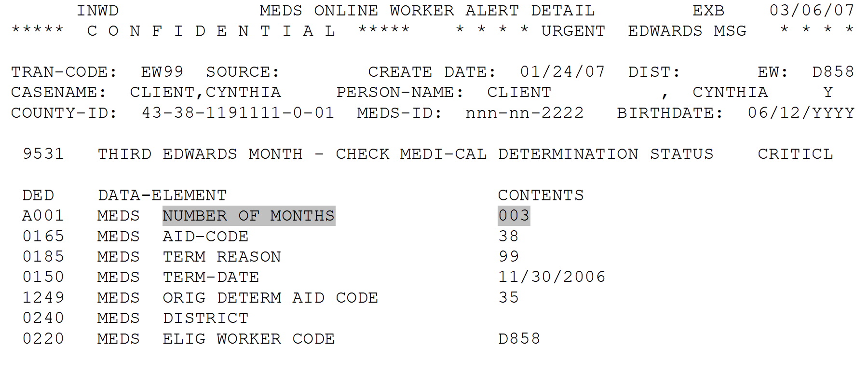Image resolution: width=868 pixels, height=390 pixels.
Task: Click the MEDS-ID value nnn-nn-2222
Action: pos(525,113)
